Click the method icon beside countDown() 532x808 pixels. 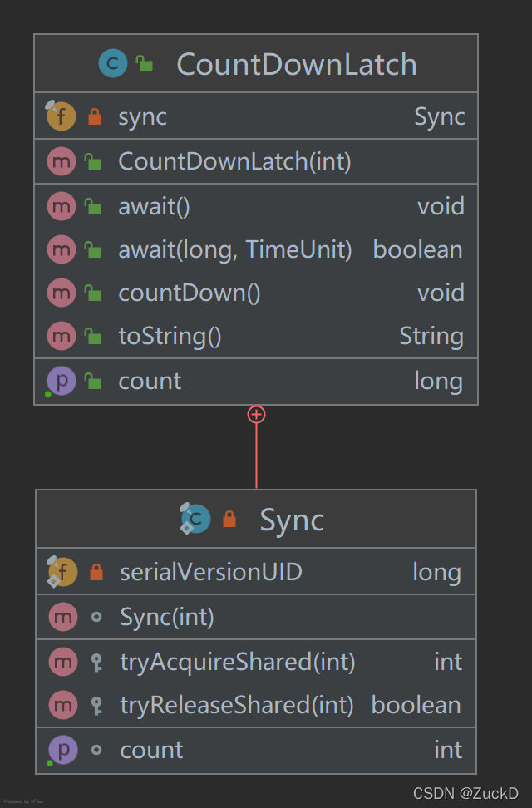click(62, 293)
